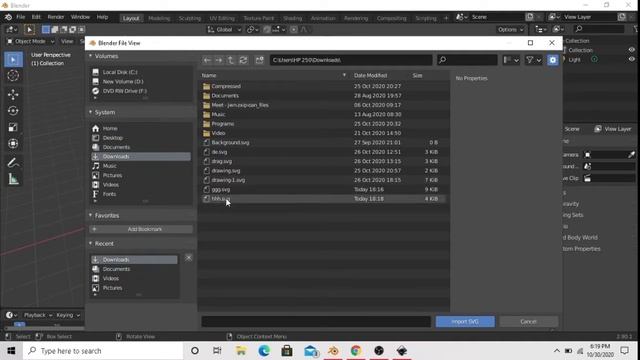640x360 pixels.
Task: Click the Import SVG button
Action: (465, 322)
